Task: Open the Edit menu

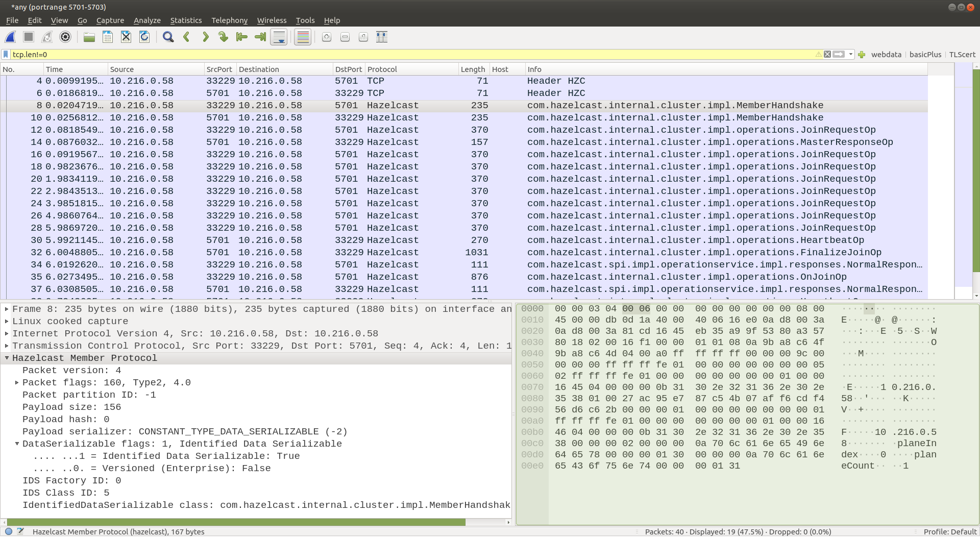Action: [x=35, y=20]
